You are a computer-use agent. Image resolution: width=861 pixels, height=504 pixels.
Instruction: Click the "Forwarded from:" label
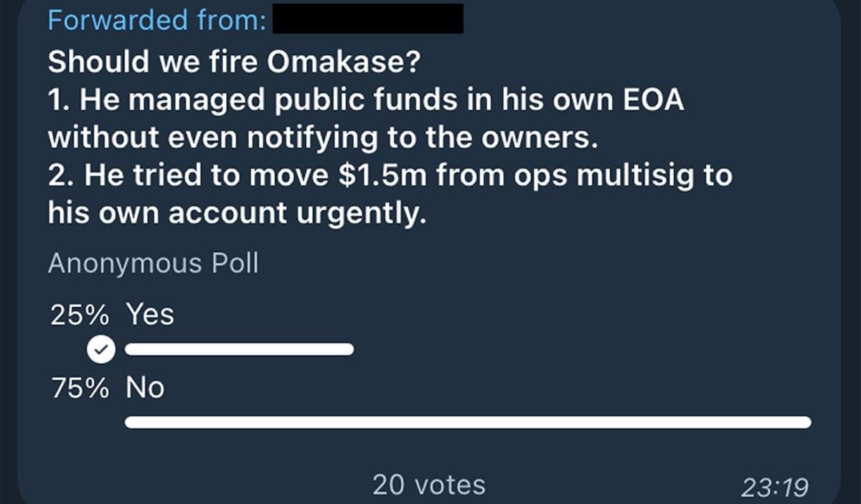[x=157, y=20]
